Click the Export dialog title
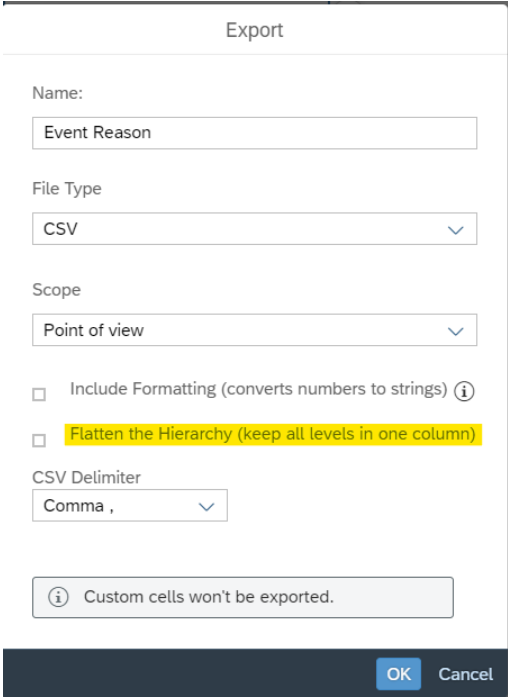 [254, 30]
